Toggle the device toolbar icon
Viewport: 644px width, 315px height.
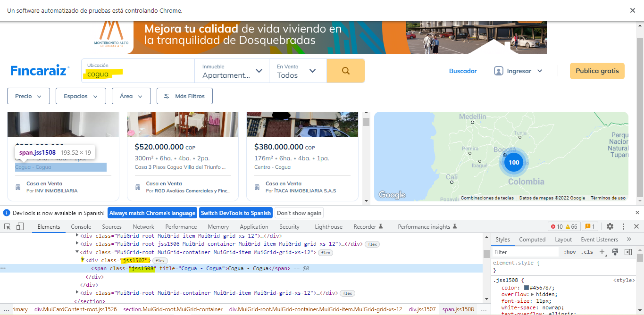pos(20,227)
